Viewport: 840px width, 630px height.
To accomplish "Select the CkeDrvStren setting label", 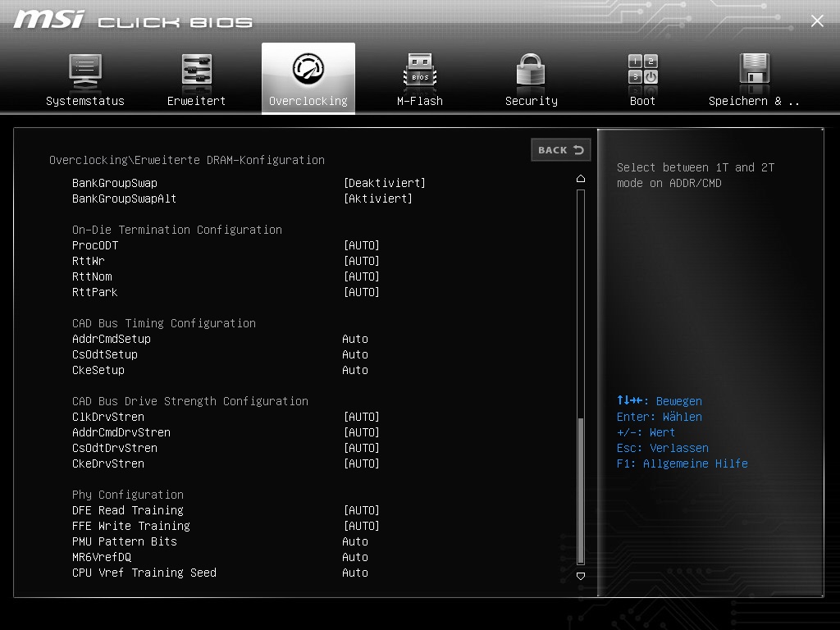I will tap(108, 463).
